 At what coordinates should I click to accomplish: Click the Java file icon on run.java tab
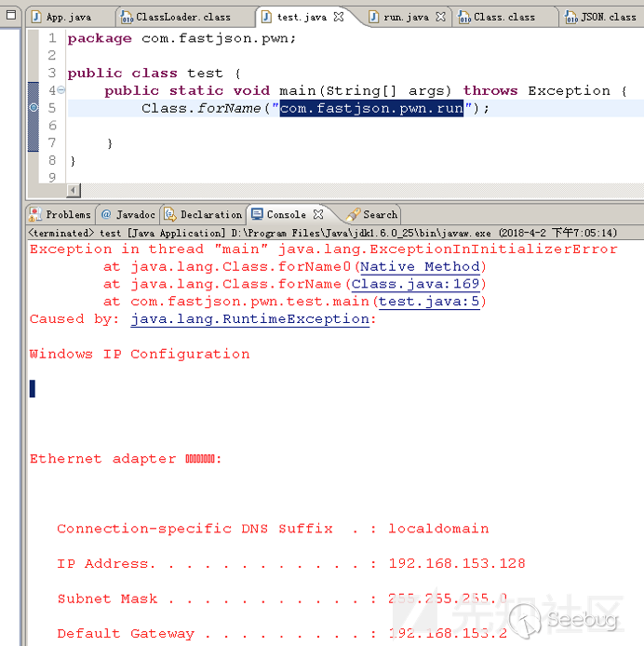(x=373, y=18)
